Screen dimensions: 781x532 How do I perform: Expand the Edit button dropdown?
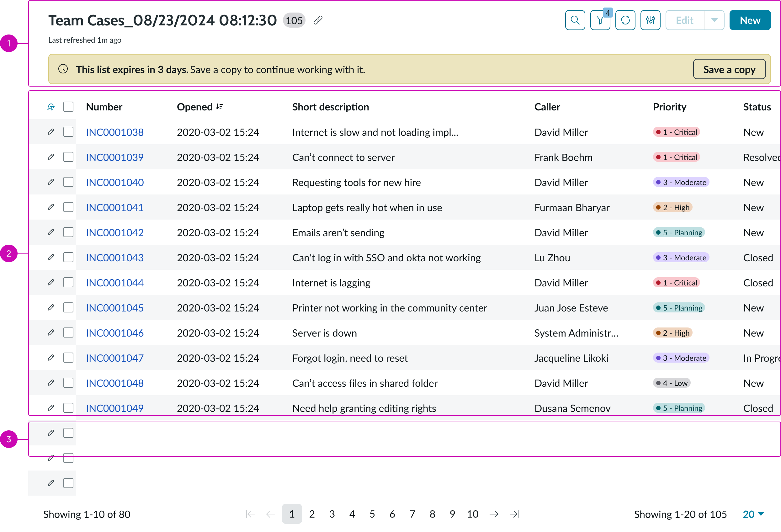click(714, 20)
